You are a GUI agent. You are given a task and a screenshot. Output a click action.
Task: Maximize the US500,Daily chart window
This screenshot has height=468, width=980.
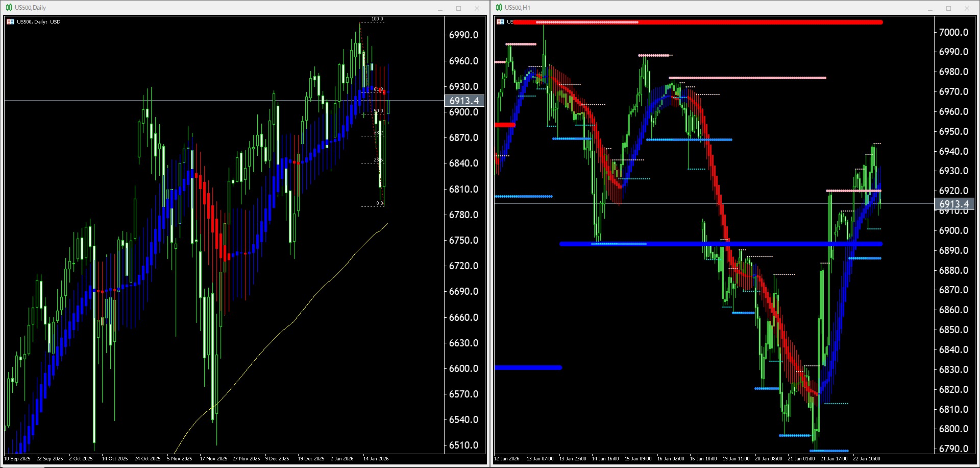pyautogui.click(x=458, y=8)
